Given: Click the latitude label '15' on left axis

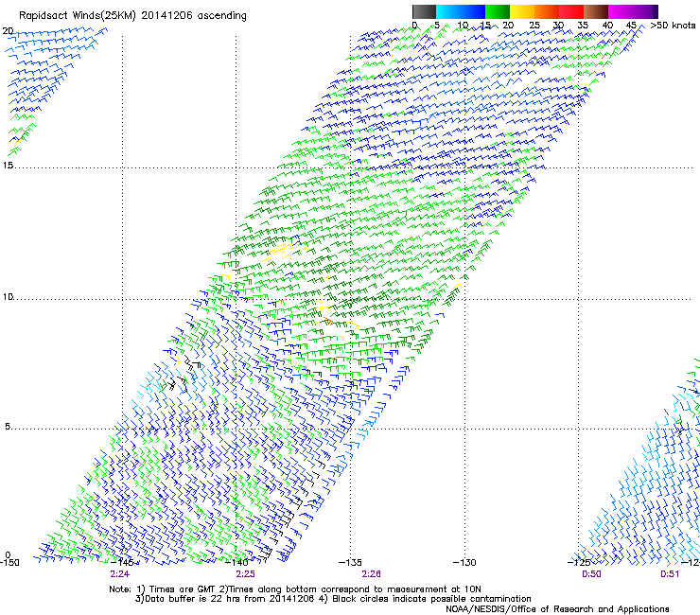Looking at the screenshot, I should click(8, 166).
